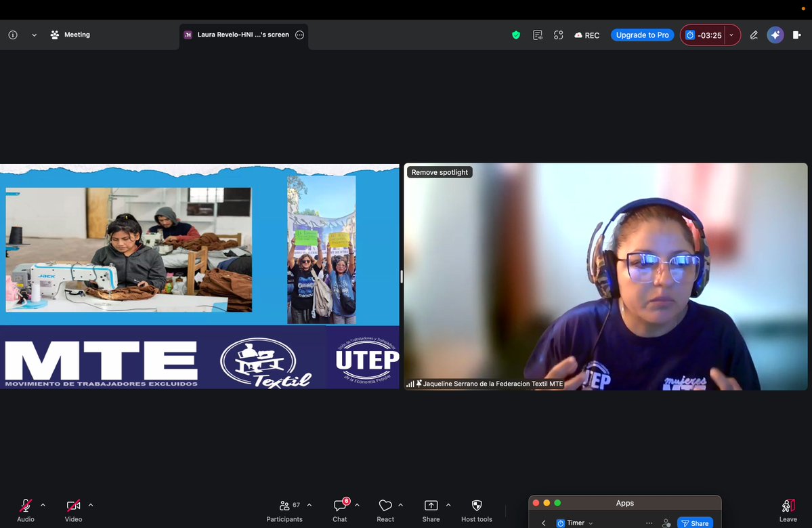Open the annotate pencil icon
The width and height of the screenshot is (812, 528).
pyautogui.click(x=754, y=35)
